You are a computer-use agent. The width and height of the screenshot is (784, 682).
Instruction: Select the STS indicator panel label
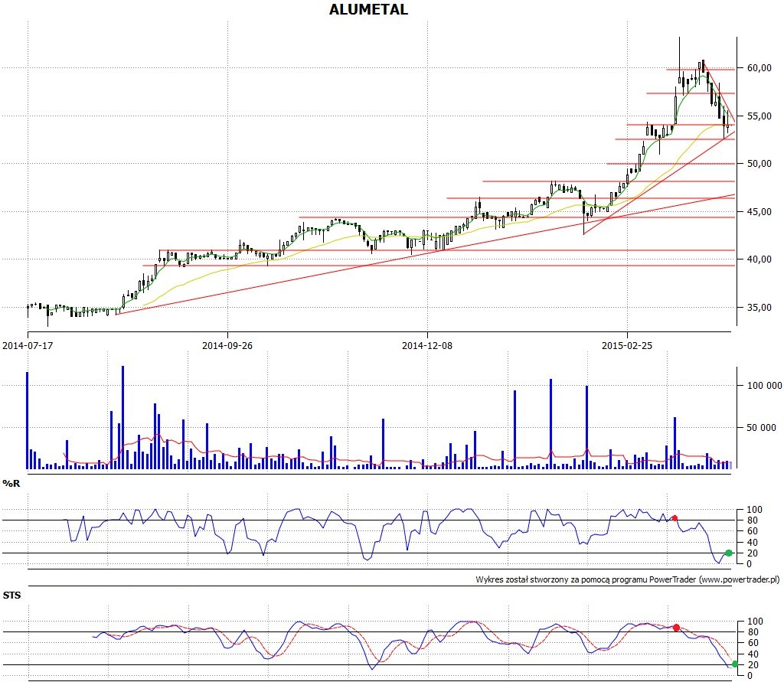point(12,596)
